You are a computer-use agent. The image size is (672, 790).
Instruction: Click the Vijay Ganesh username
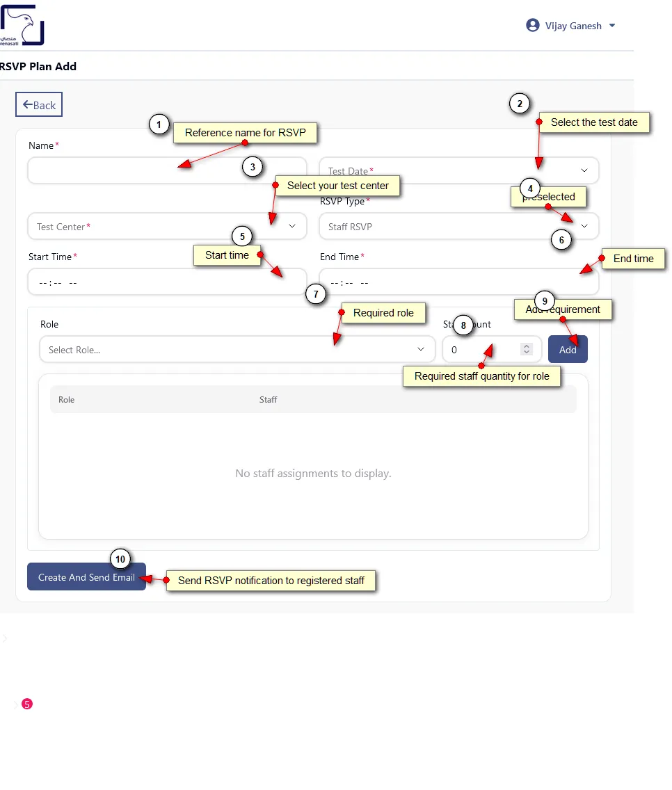pos(573,26)
